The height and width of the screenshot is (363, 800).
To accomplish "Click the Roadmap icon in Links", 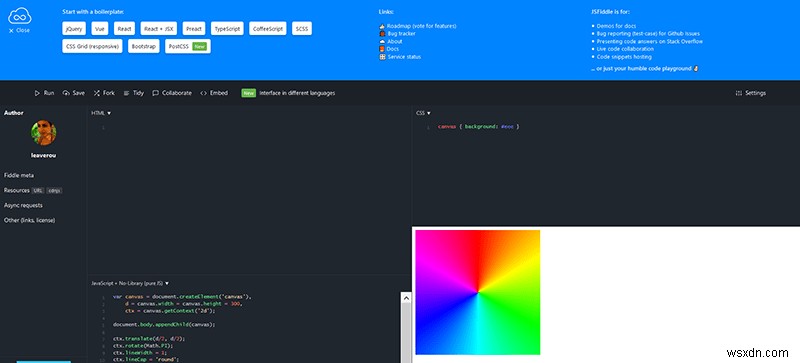I will click(382, 26).
